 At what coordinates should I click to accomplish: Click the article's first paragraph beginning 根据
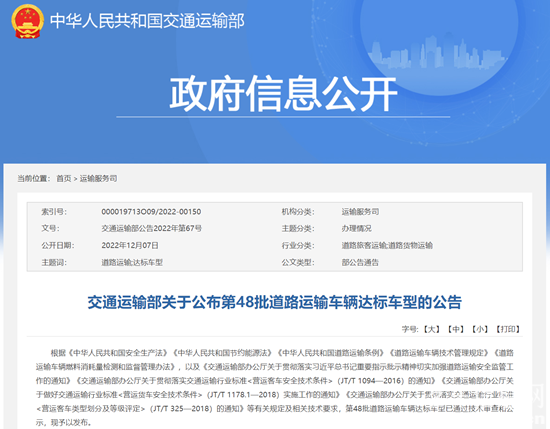275,388
